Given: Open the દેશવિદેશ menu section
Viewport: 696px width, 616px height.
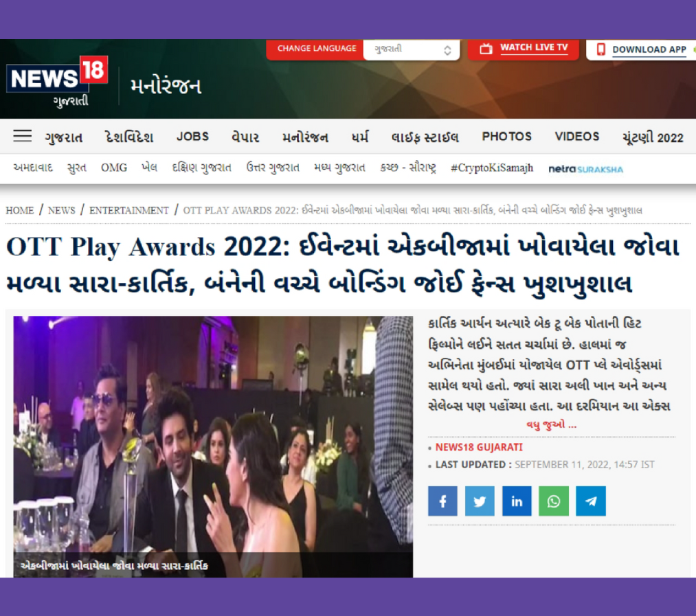Looking at the screenshot, I should pos(129,137).
